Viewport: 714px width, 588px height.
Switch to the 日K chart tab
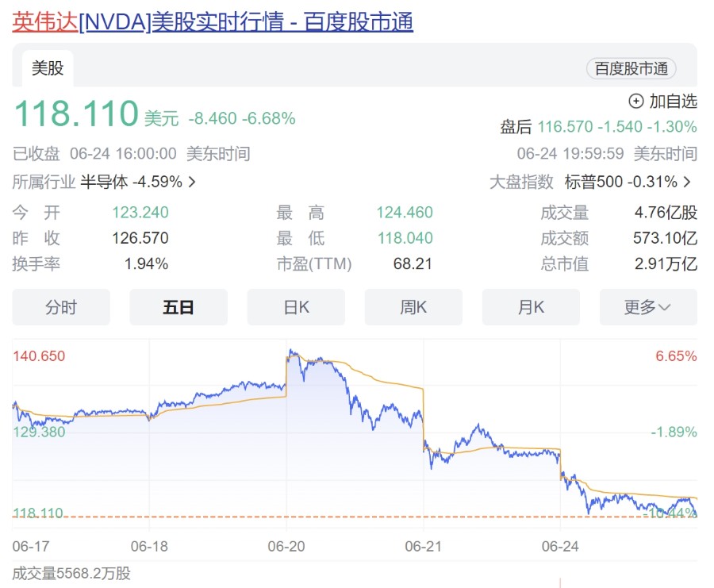[x=296, y=307]
